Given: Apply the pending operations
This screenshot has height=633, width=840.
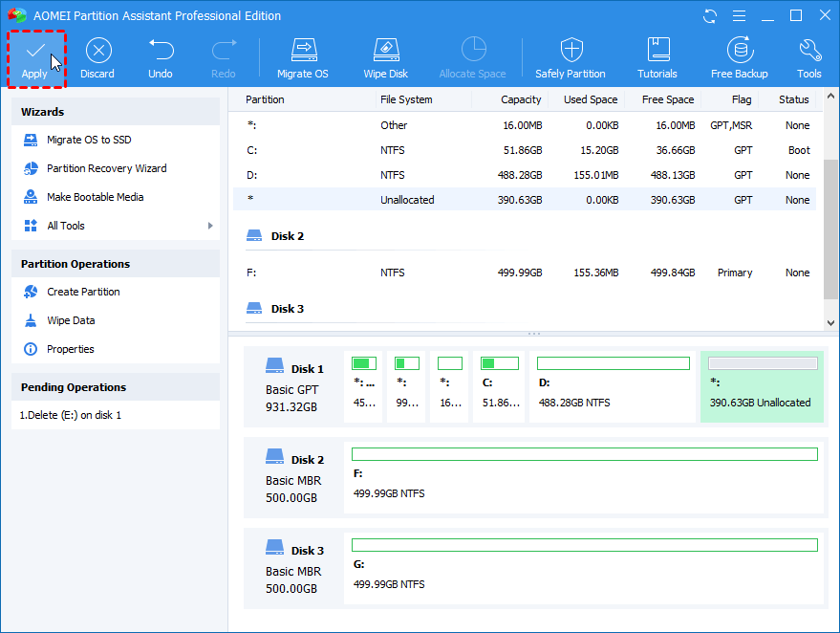Looking at the screenshot, I should coord(35,59).
